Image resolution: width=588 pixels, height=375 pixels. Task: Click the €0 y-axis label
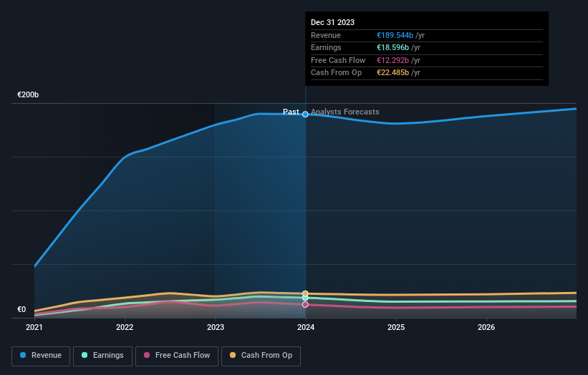point(21,309)
